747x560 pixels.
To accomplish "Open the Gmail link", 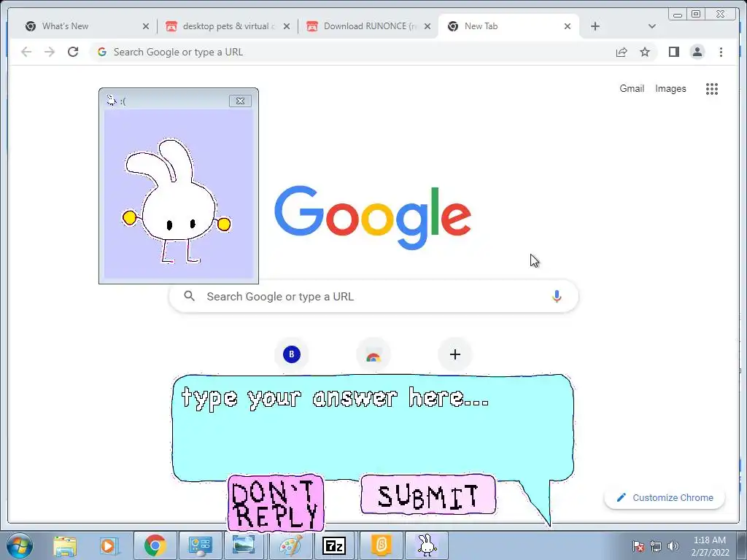I will pos(632,88).
